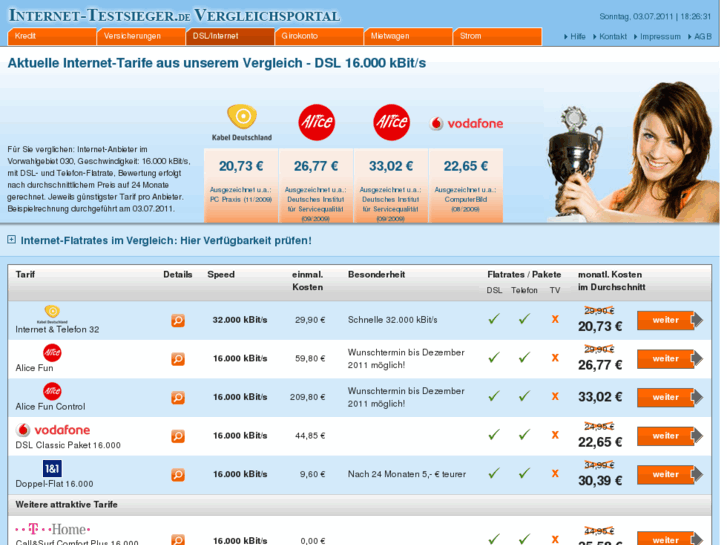Click DSL checkmark in Alice Fun Control row

(x=494, y=396)
